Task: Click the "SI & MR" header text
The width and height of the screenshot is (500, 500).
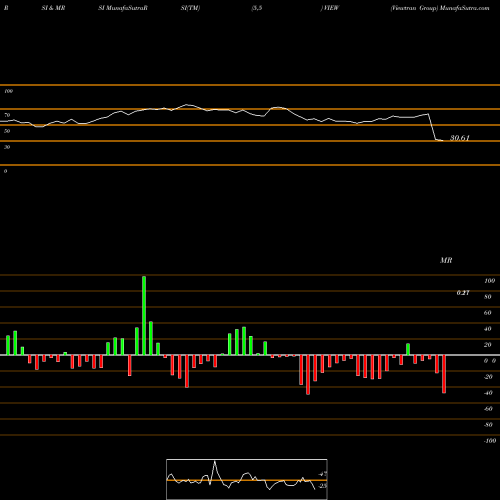Action: [x=53, y=8]
